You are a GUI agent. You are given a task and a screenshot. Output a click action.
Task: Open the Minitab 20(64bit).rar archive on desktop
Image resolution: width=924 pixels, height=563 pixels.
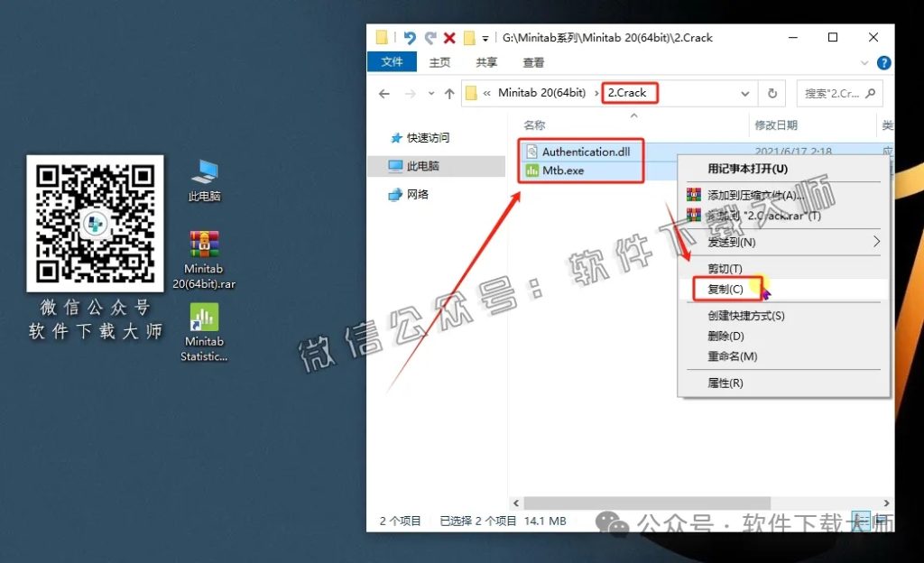[x=203, y=242]
